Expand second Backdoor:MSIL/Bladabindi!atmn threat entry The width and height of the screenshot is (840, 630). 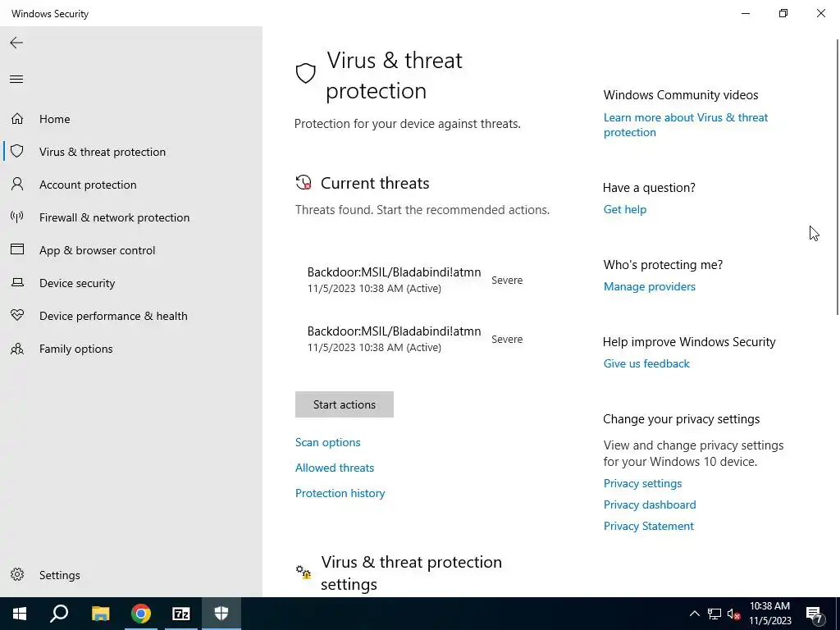[414, 339]
